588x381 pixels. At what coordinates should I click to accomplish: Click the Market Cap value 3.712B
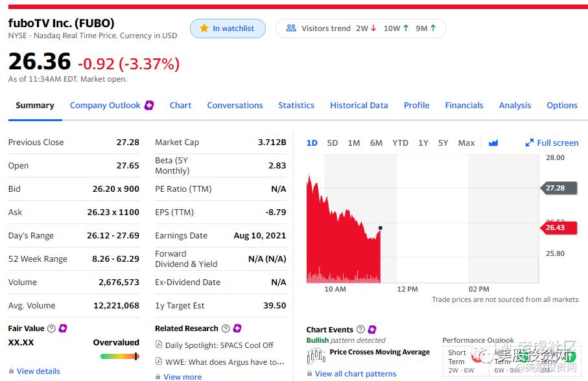[x=272, y=143]
